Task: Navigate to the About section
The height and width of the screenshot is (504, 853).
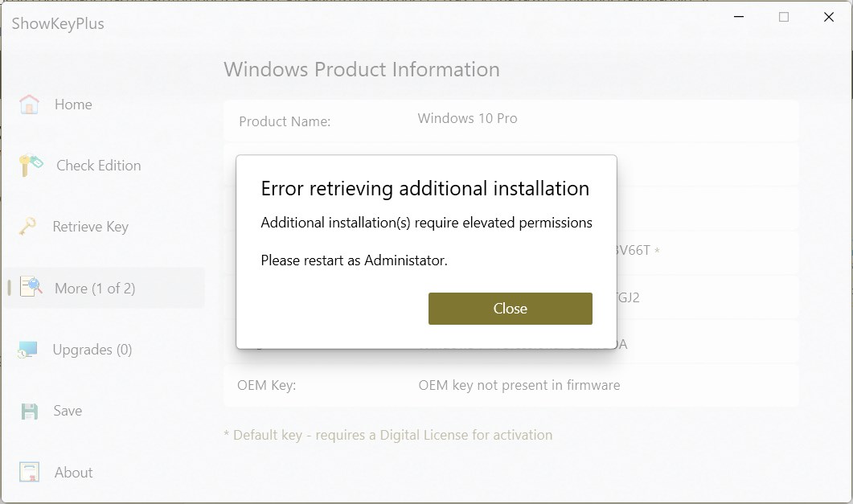Action: (73, 472)
